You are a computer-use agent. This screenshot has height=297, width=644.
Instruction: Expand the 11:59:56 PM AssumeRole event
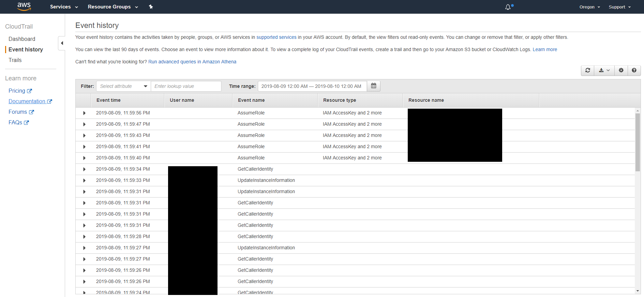click(84, 113)
